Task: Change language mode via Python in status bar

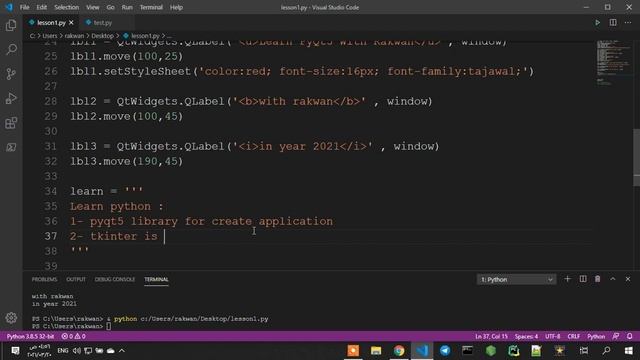Action: point(596,336)
